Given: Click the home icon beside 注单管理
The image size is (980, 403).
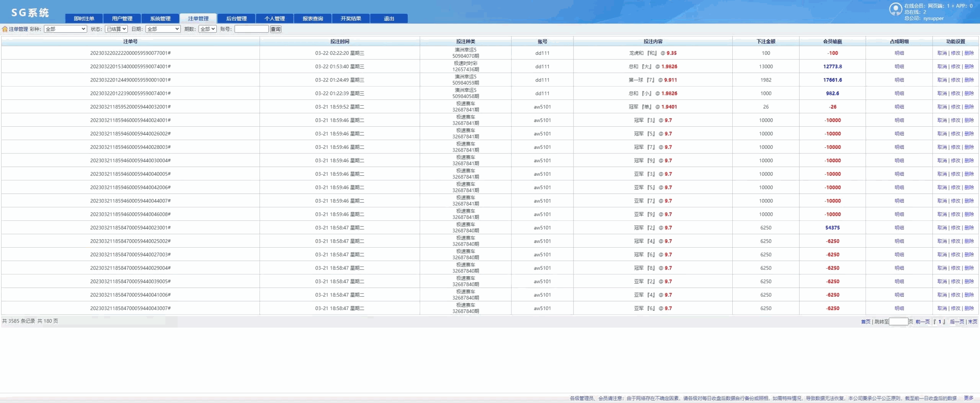Looking at the screenshot, I should point(5,29).
